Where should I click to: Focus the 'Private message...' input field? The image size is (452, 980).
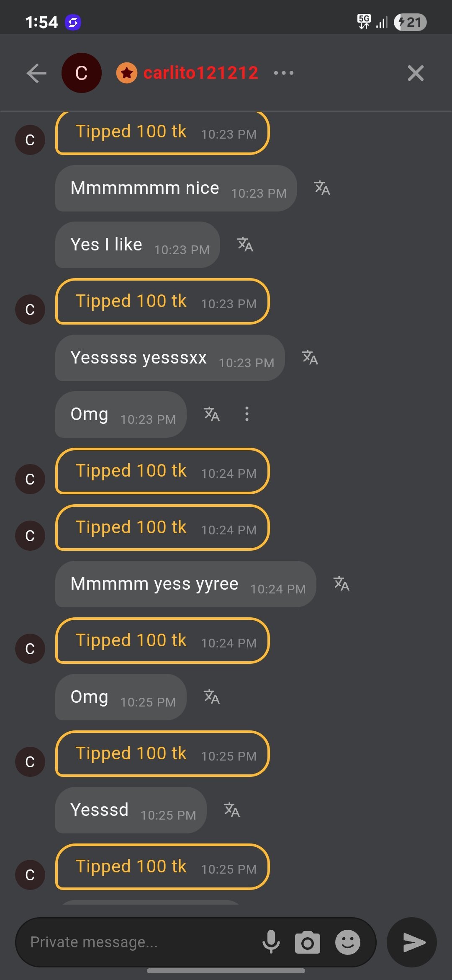tap(138, 942)
